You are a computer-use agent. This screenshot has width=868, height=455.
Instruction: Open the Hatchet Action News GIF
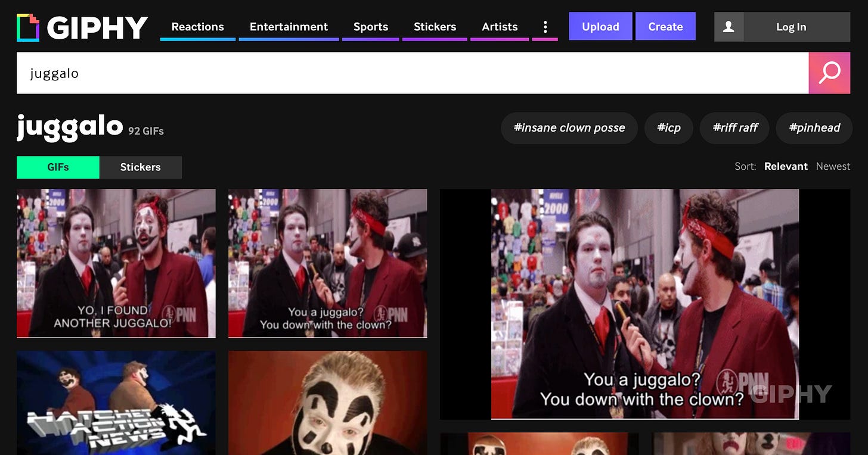(x=116, y=403)
